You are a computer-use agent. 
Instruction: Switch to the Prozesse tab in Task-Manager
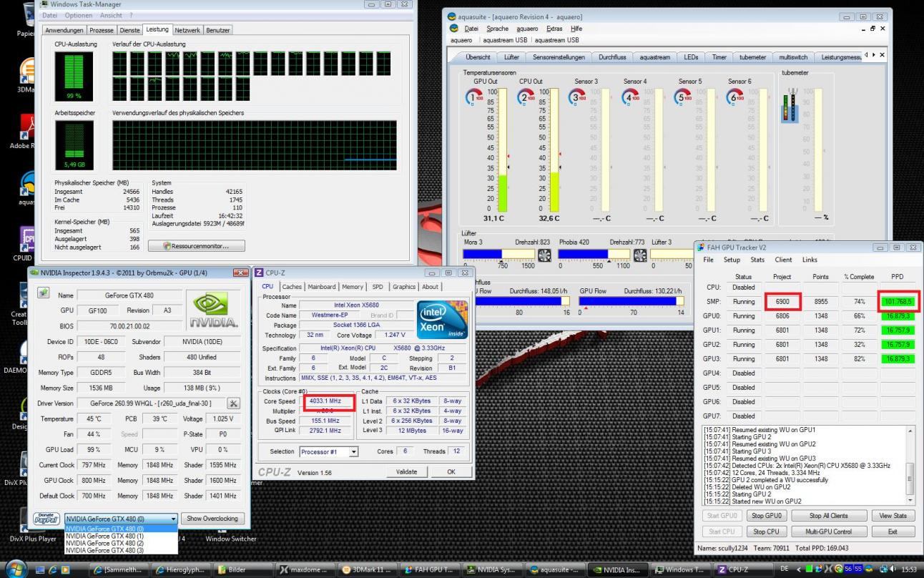tap(101, 30)
